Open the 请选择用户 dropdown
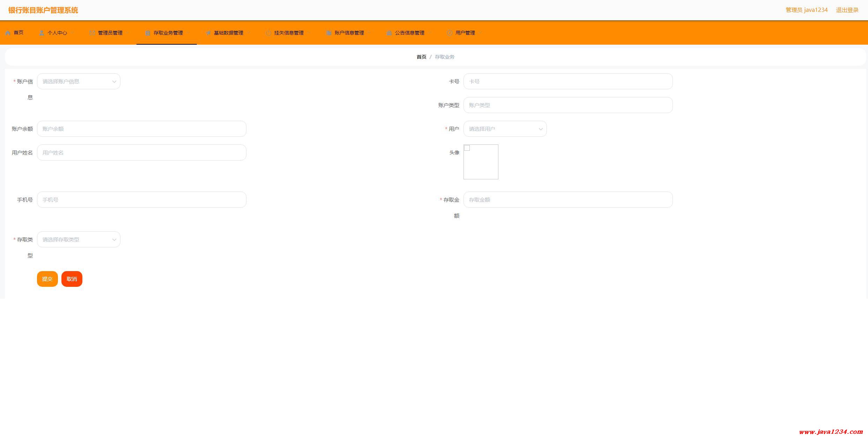Image resolution: width=868 pixels, height=440 pixels. point(505,129)
